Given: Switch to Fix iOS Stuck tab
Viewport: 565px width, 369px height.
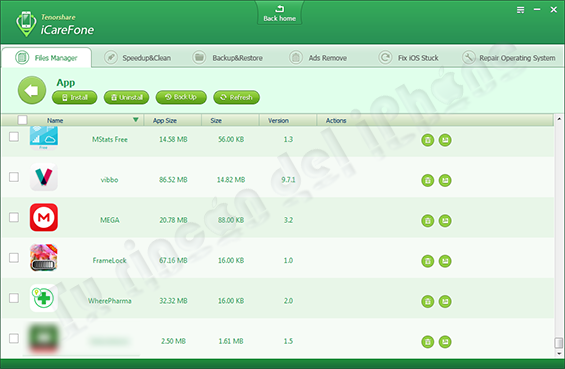Looking at the screenshot, I should pos(409,58).
